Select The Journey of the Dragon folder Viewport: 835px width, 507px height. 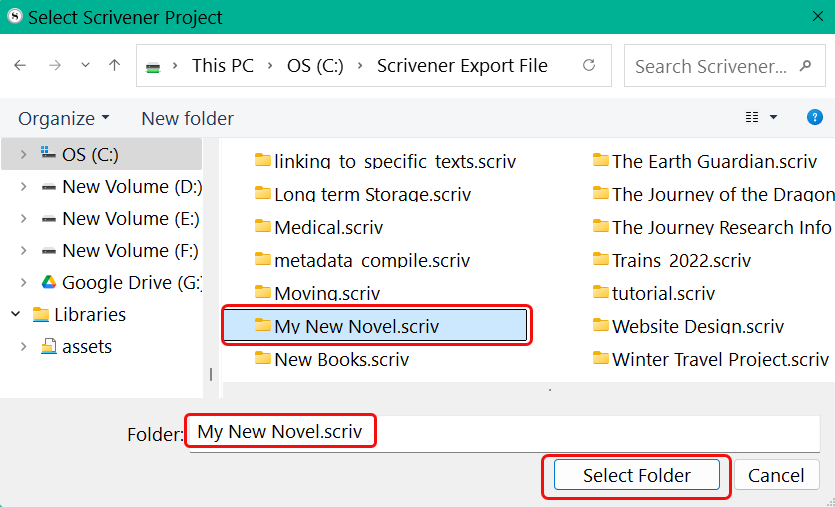click(713, 194)
